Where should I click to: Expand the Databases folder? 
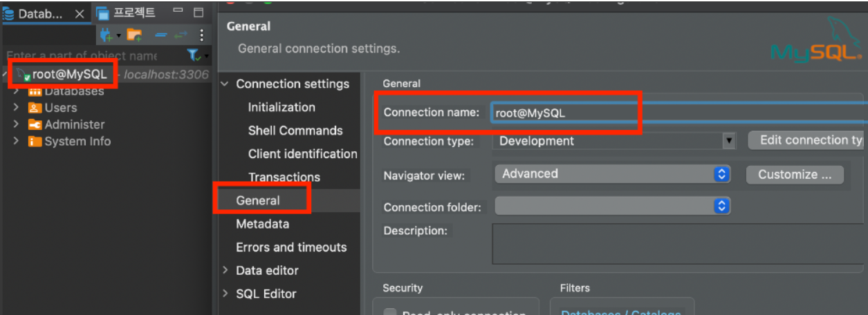[x=16, y=91]
